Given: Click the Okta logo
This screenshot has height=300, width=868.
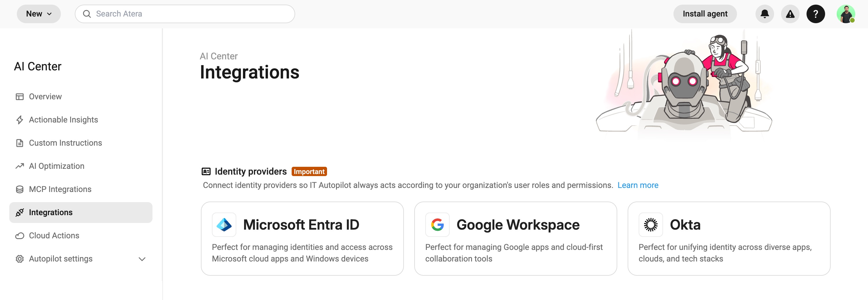Looking at the screenshot, I should pyautogui.click(x=650, y=225).
